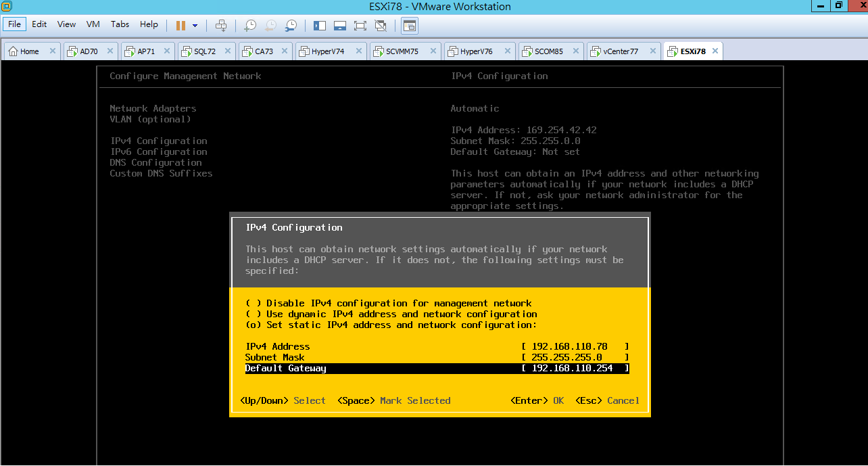Switch to the vCenter77 tab
The height and width of the screenshot is (466, 868).
coord(624,51)
